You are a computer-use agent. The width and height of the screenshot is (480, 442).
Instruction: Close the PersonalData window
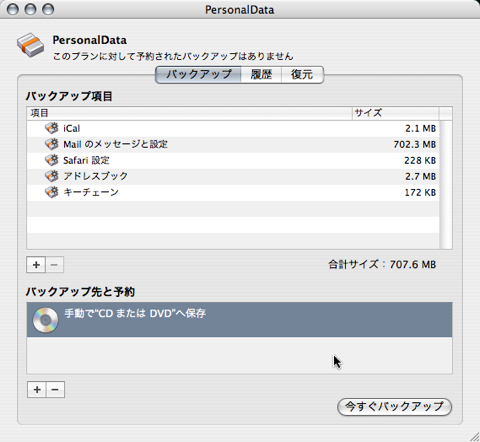[x=13, y=9]
